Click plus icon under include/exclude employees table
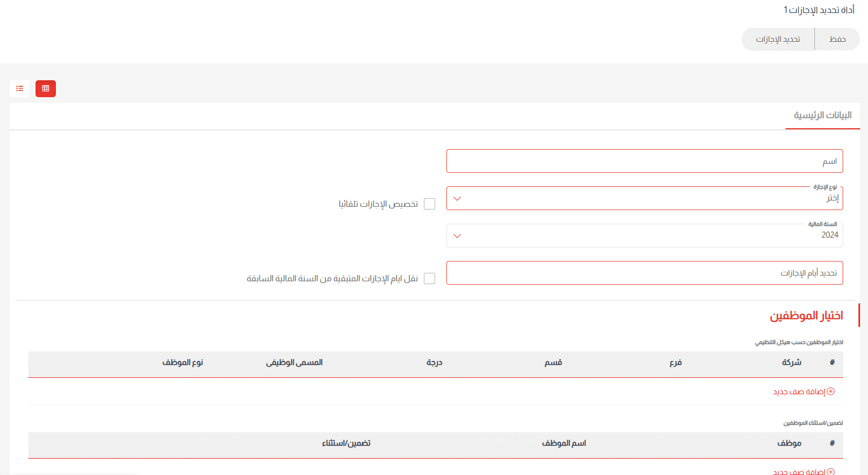868x475 pixels. coord(831,471)
